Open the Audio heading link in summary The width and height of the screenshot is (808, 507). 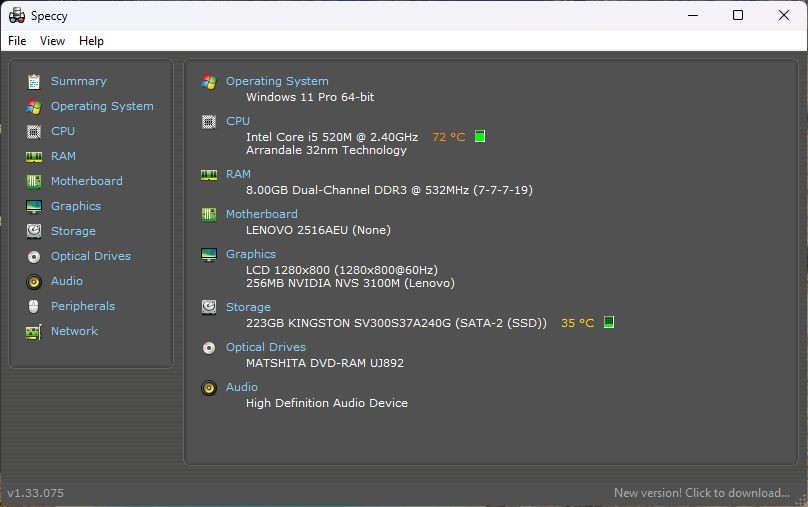(x=242, y=387)
